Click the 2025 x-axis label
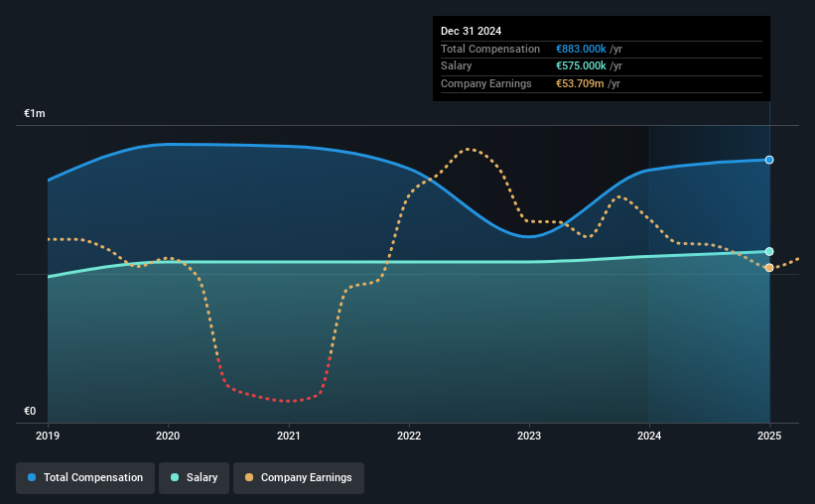The width and height of the screenshot is (815, 504). point(769,436)
